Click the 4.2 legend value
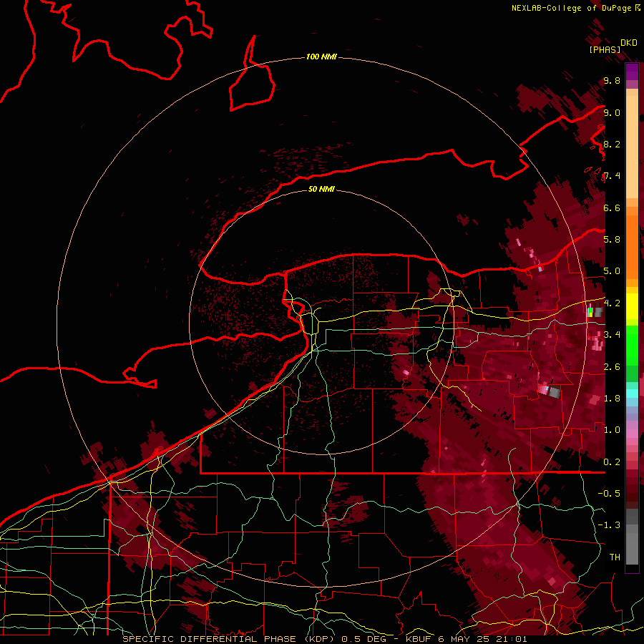 coord(612,303)
